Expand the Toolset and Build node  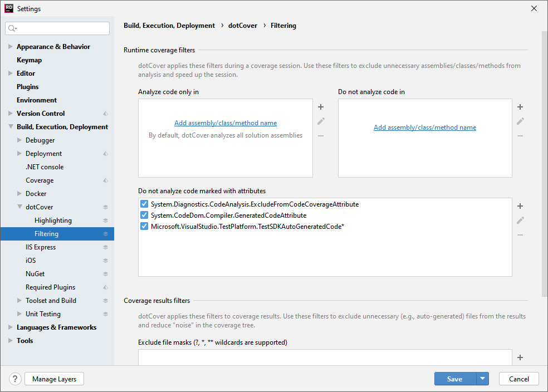click(19, 301)
